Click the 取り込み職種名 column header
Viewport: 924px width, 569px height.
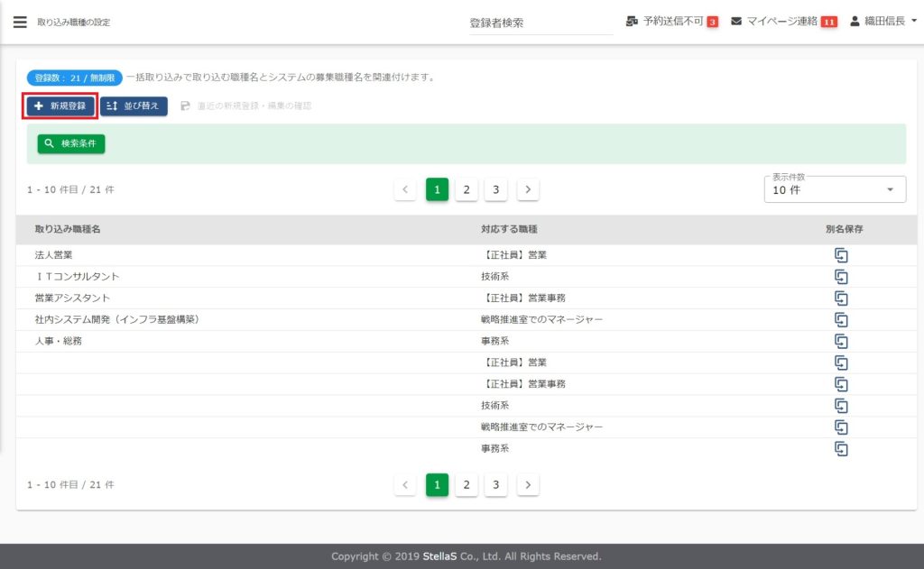coord(68,229)
